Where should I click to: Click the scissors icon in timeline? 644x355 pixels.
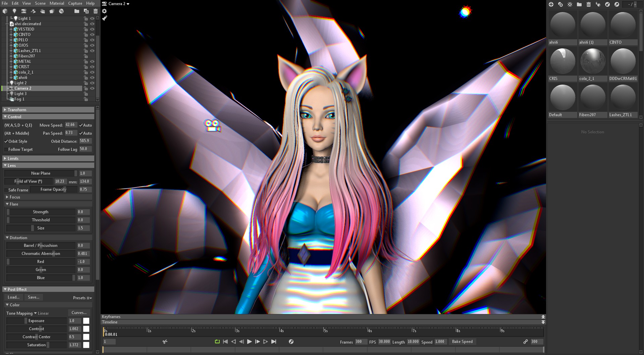point(165,342)
